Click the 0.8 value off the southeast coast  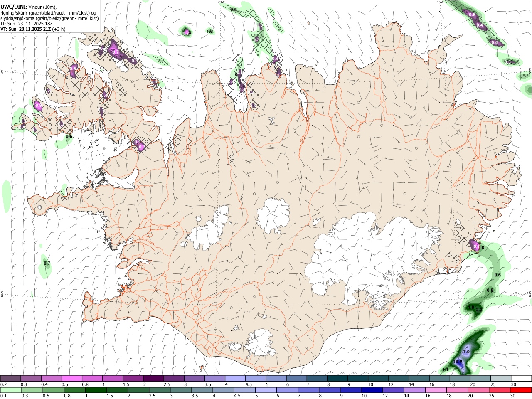pyautogui.click(x=490, y=290)
